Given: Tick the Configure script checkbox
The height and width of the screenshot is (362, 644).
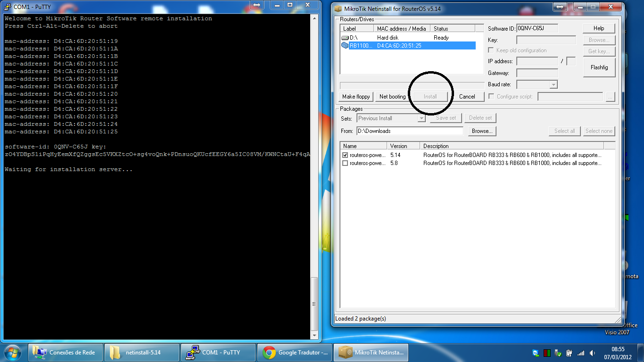Looking at the screenshot, I should point(491,97).
